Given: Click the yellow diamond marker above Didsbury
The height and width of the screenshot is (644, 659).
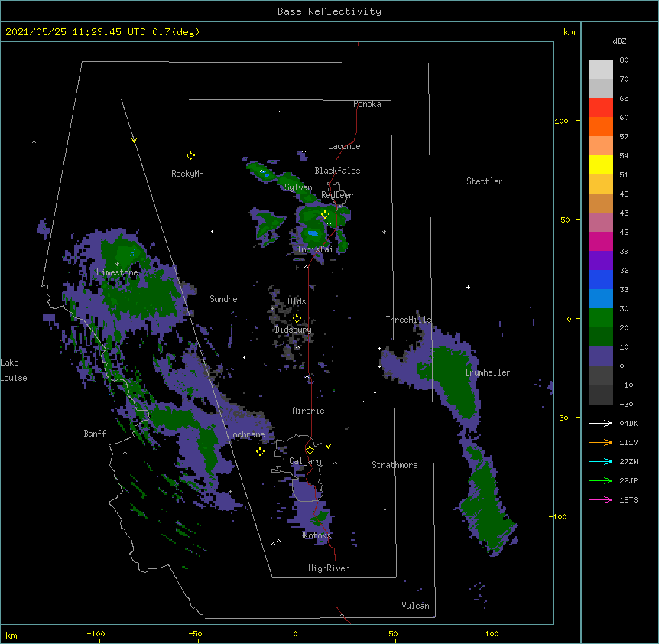Looking at the screenshot, I should (297, 319).
